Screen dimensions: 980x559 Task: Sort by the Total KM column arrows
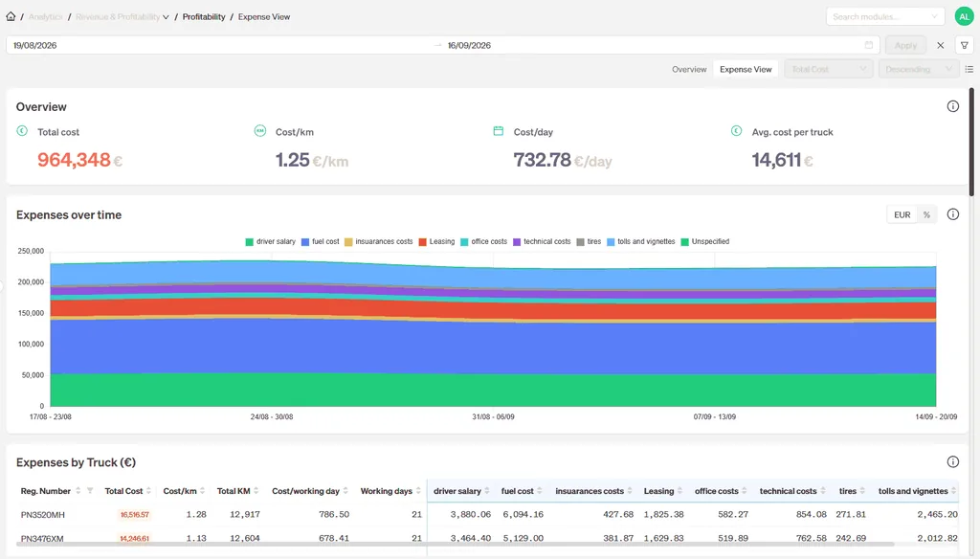coord(256,491)
